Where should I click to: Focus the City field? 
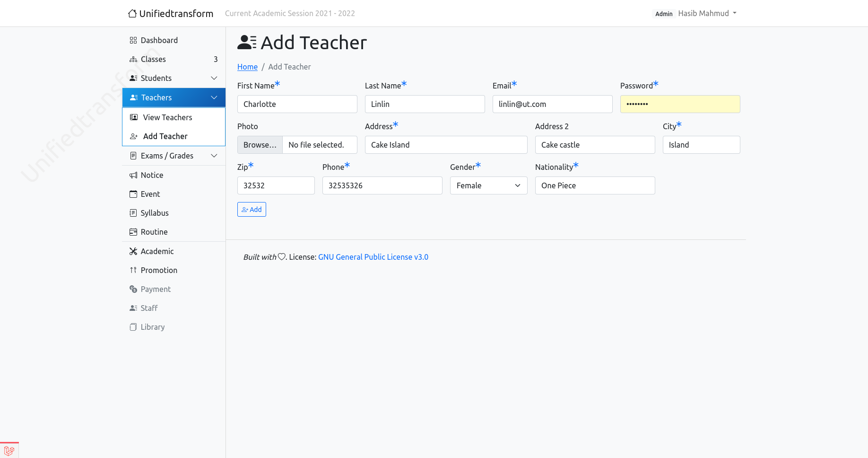click(x=702, y=145)
